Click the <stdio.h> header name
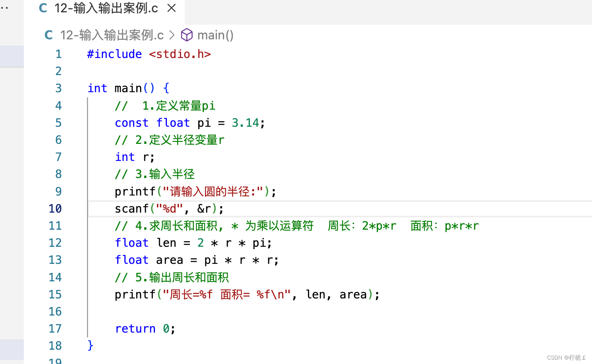 180,54
